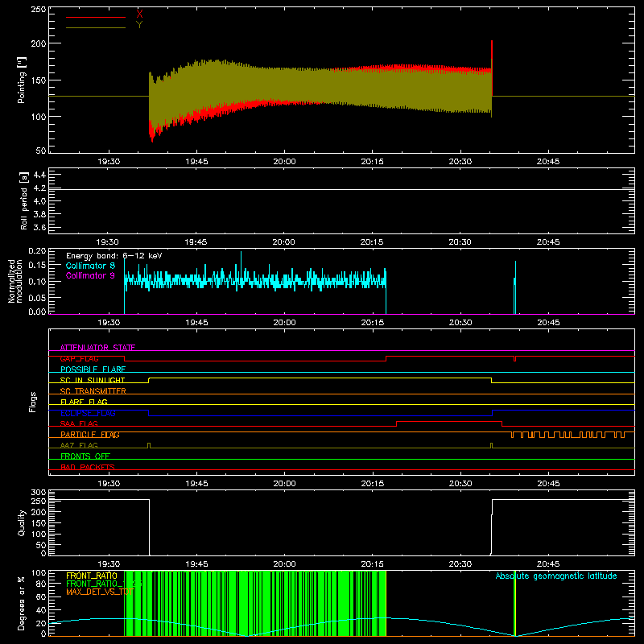Viewport: 644px width, 644px height.
Task: Click the '80' tick on Degrees axis
Action: 41,584
